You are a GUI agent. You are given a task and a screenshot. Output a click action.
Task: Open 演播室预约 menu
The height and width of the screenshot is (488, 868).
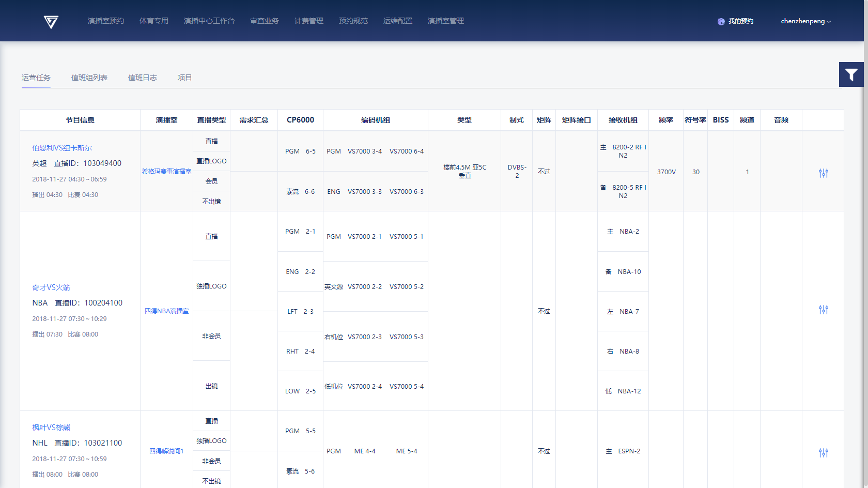[106, 21]
